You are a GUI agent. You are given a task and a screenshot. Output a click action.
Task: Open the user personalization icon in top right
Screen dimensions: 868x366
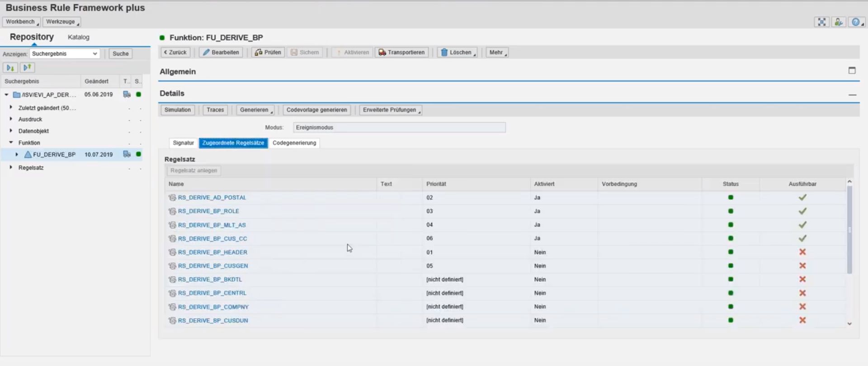[839, 22]
